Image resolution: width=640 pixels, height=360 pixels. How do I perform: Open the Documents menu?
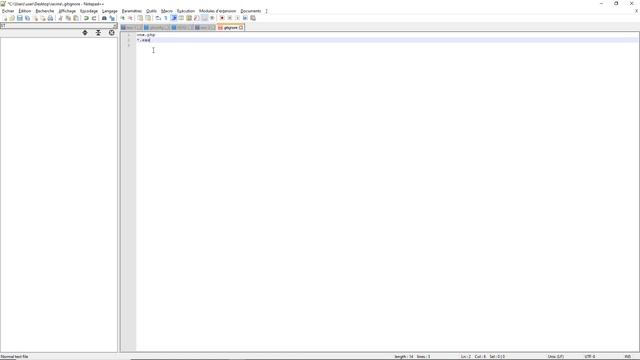[x=251, y=11]
